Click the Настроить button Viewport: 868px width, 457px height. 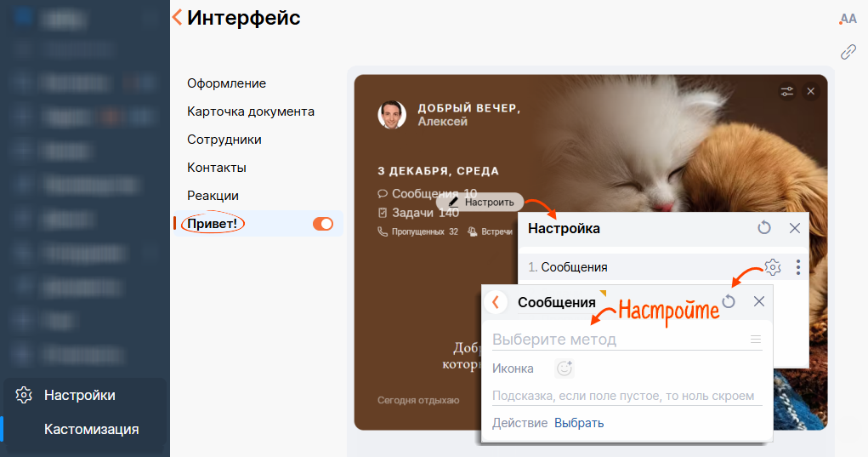tap(480, 203)
